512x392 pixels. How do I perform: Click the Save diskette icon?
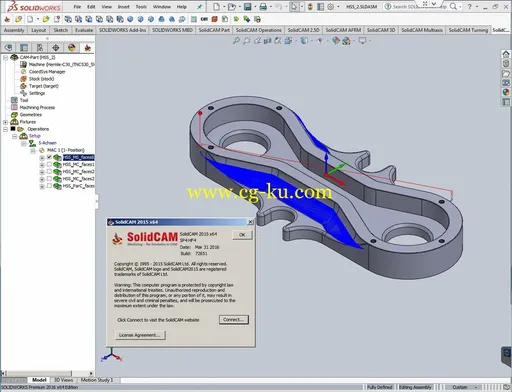(x=247, y=7)
